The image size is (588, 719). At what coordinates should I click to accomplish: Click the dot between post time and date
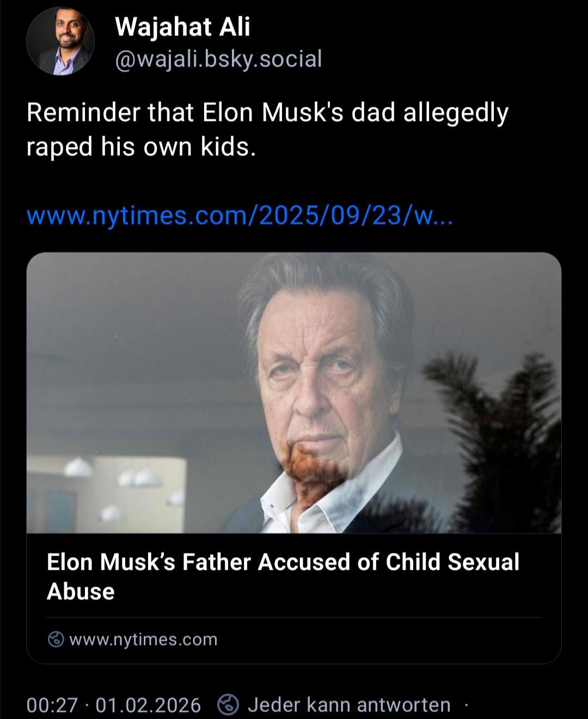point(87,705)
